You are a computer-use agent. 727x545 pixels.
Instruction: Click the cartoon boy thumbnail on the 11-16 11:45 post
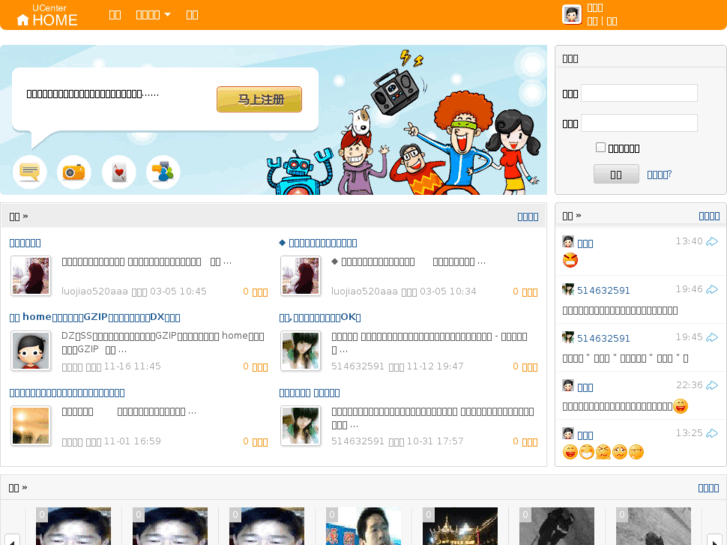(x=31, y=351)
